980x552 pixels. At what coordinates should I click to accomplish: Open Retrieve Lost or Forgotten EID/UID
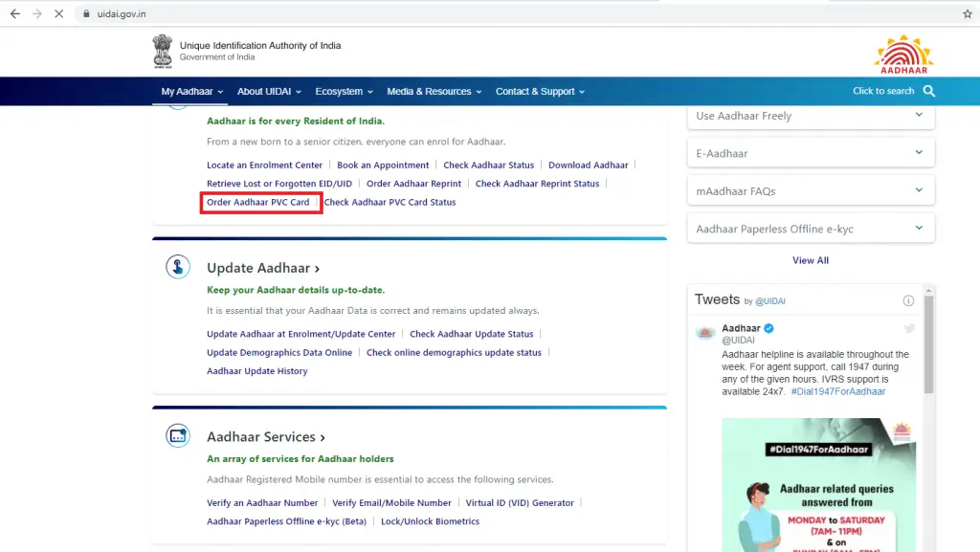pos(279,184)
